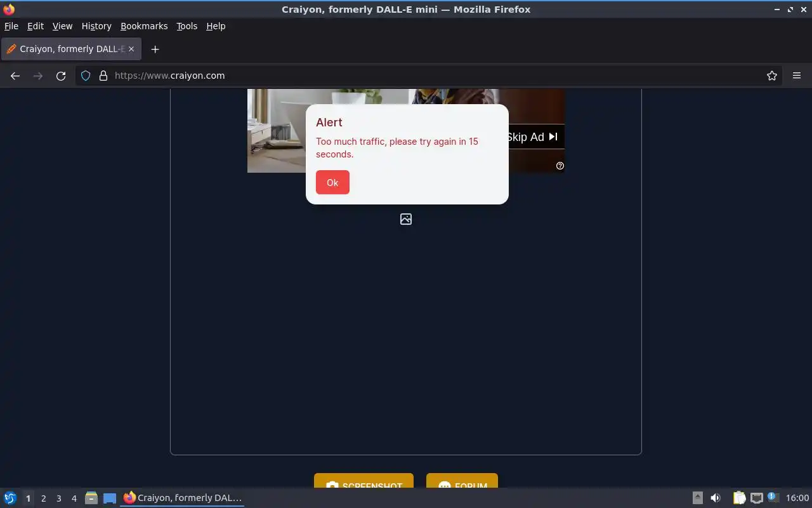Click the Firefox logo in title bar
This screenshot has height=508, width=812.
coord(9,9)
